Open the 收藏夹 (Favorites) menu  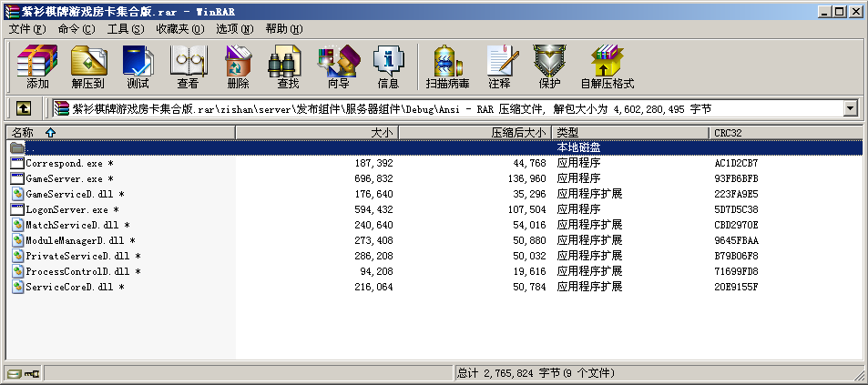click(179, 29)
